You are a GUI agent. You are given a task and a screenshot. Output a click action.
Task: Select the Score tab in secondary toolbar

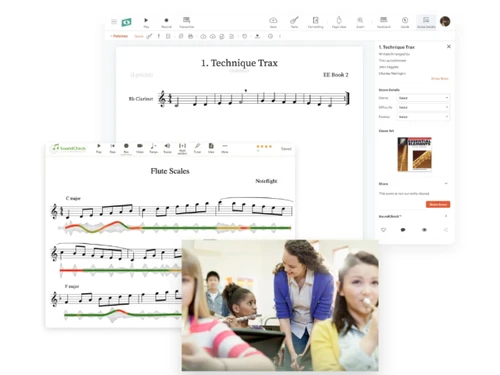click(x=139, y=36)
